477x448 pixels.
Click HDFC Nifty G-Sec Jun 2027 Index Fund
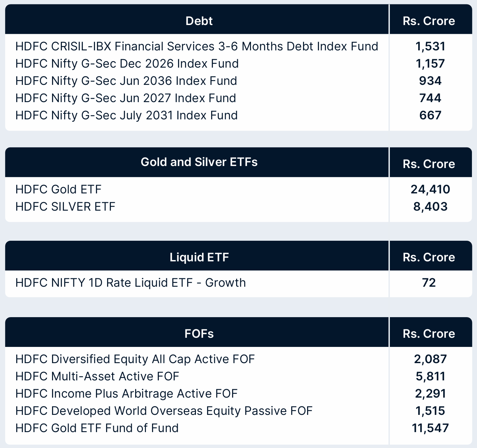[x=126, y=98]
